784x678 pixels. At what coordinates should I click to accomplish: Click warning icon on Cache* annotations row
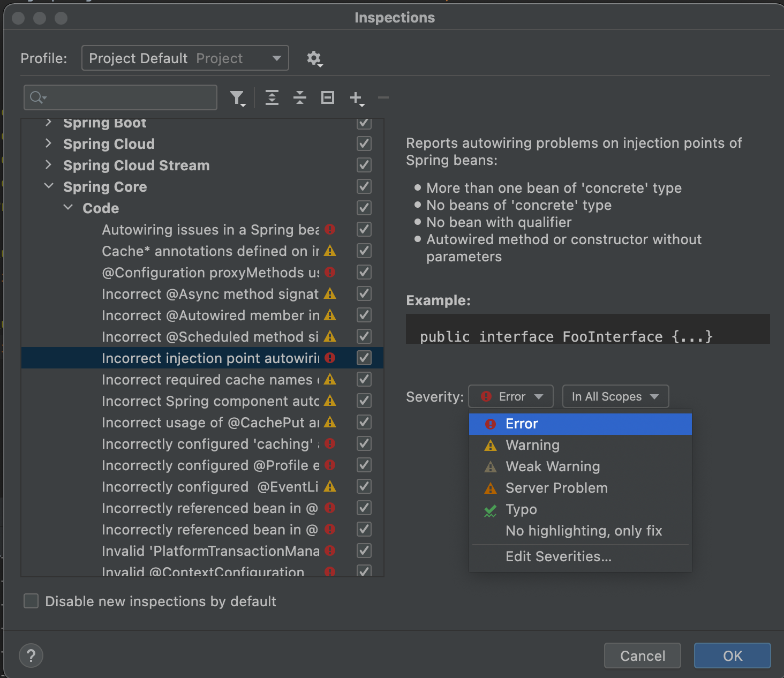(x=330, y=251)
